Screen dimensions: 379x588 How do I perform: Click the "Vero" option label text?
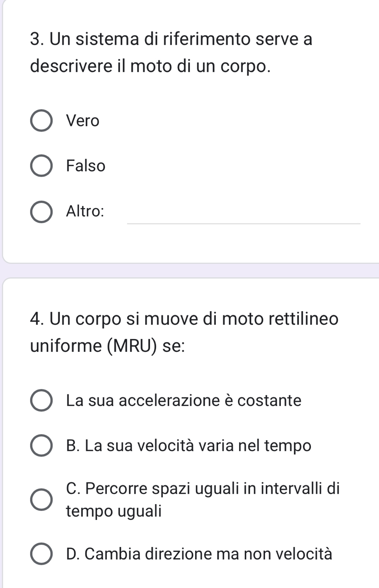pos(82,121)
